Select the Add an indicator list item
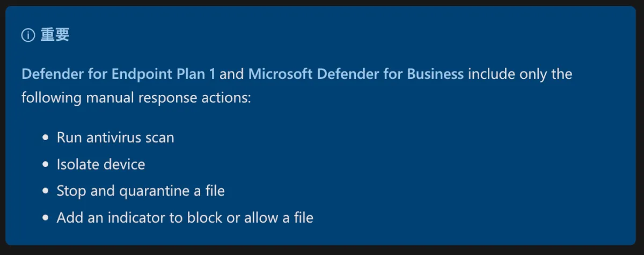 185,217
